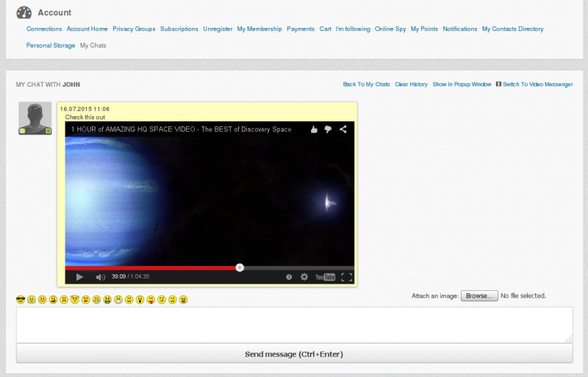Viewport: 588px width, 377px height.
Task: Insert the angel halo emoji
Action: (x=75, y=299)
